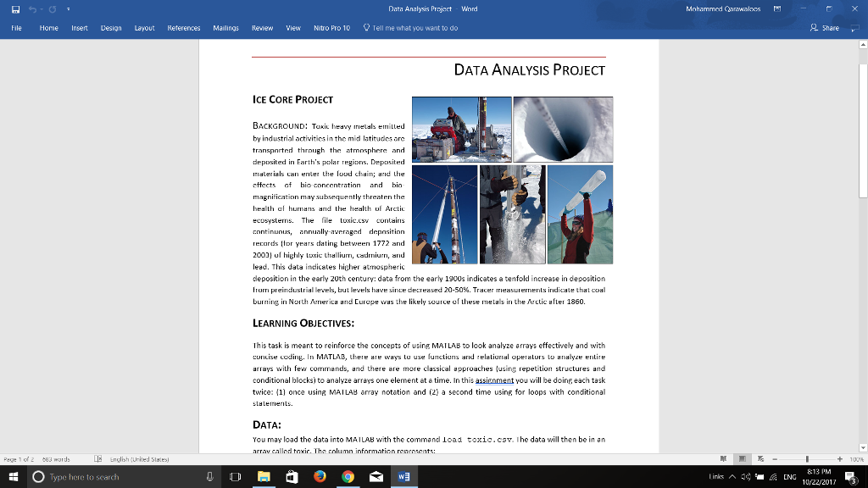Open Customize Quick Access Toolbar dropdown

[69, 8]
